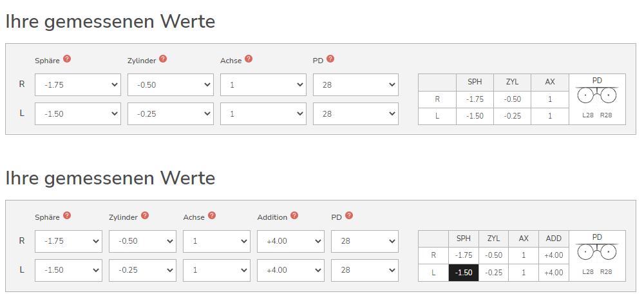Open left eye PD dropdown in top form
The image size is (644, 303).
[x=355, y=114]
